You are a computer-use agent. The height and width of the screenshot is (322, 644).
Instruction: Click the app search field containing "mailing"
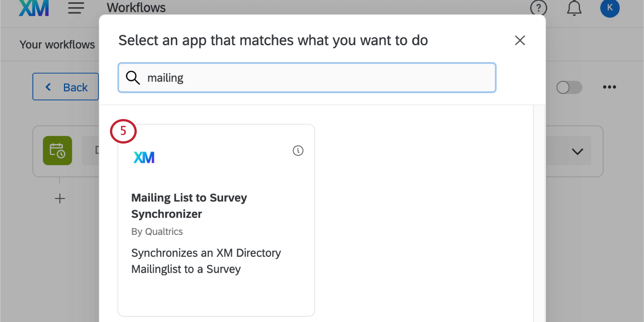(x=318, y=78)
